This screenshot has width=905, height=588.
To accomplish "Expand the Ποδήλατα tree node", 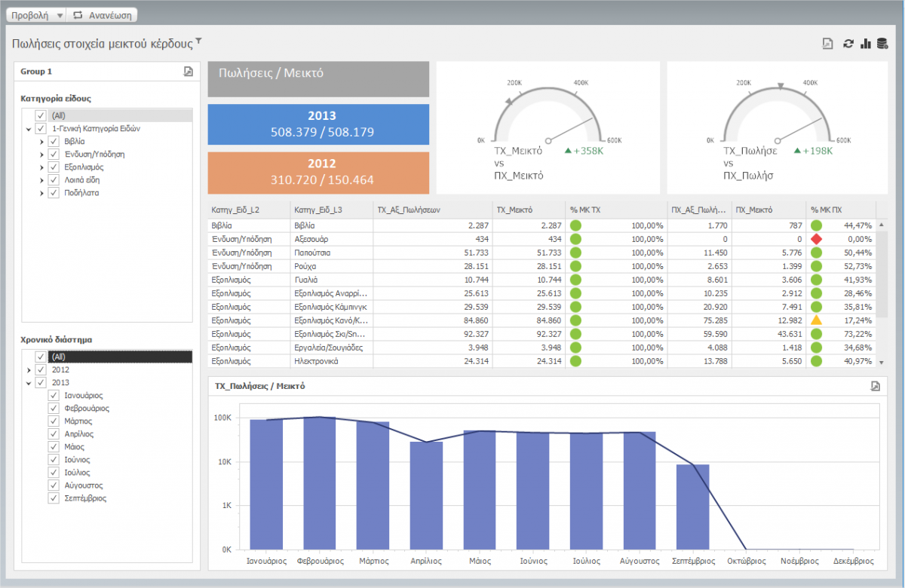I will 42,192.
